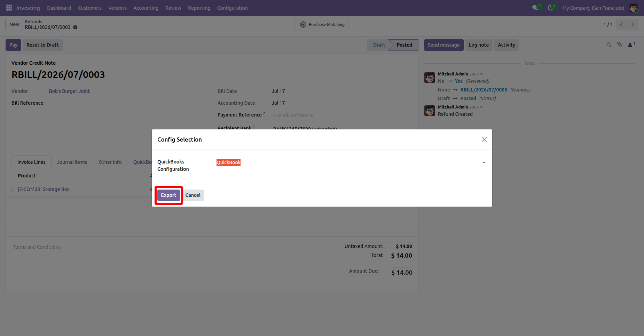Click Reset to Draft
Screen dimensions: 644x336
pyautogui.click(x=42, y=45)
